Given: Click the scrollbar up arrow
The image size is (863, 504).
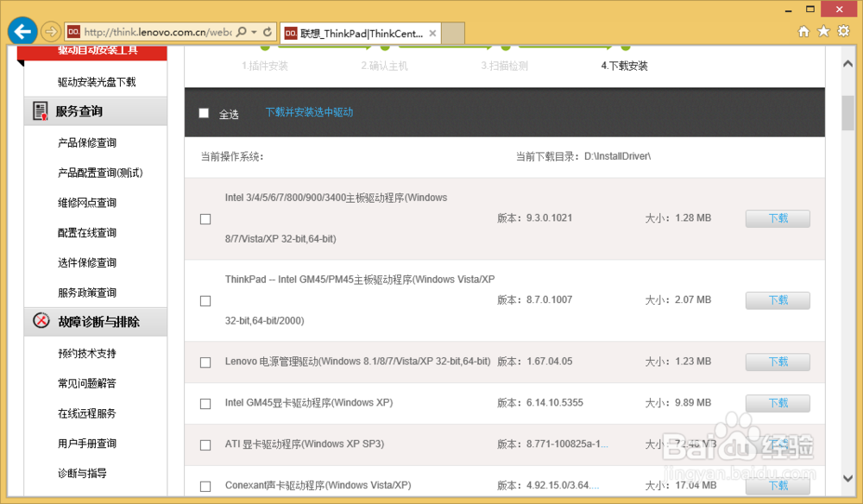Looking at the screenshot, I should pos(848,64).
